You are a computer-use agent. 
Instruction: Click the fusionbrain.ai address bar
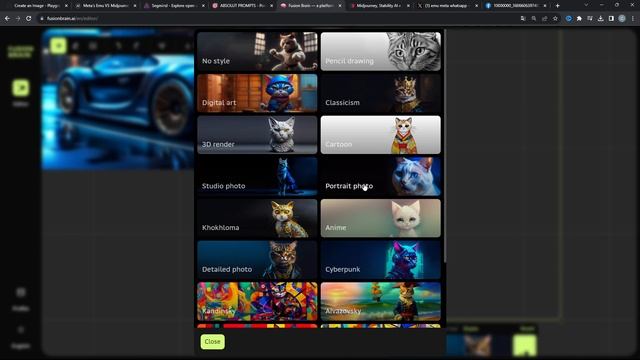pos(278,18)
